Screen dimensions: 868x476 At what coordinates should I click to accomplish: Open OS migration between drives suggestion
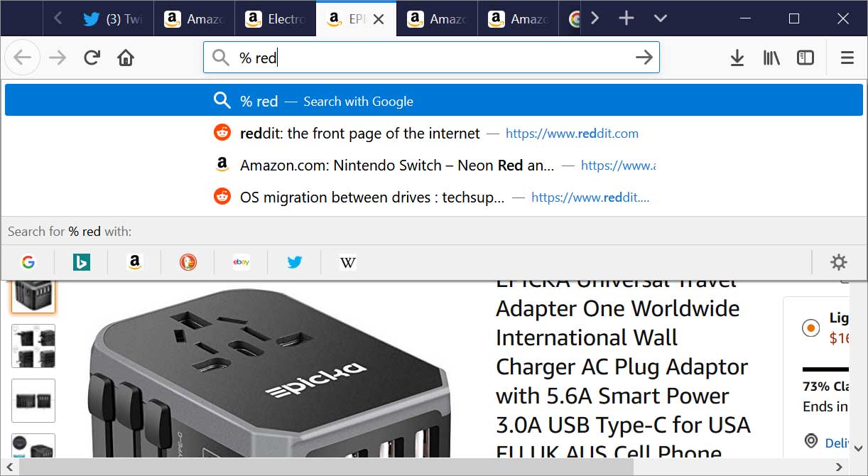click(434, 197)
